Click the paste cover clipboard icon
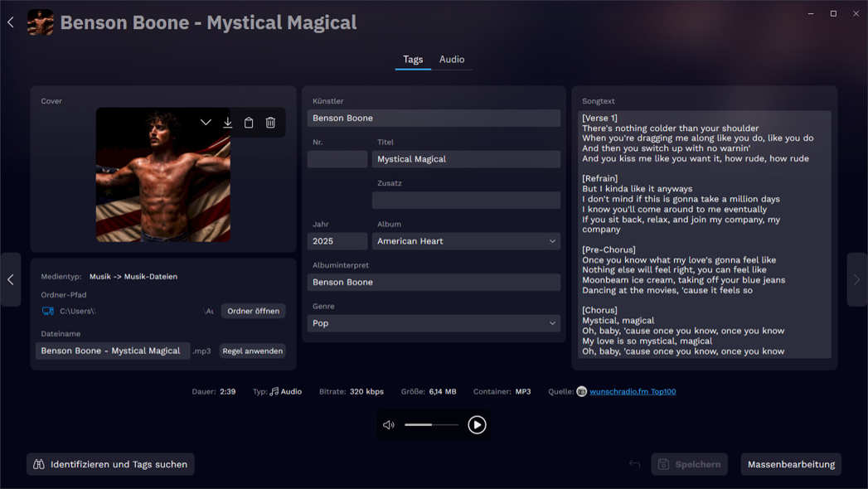 tap(249, 123)
